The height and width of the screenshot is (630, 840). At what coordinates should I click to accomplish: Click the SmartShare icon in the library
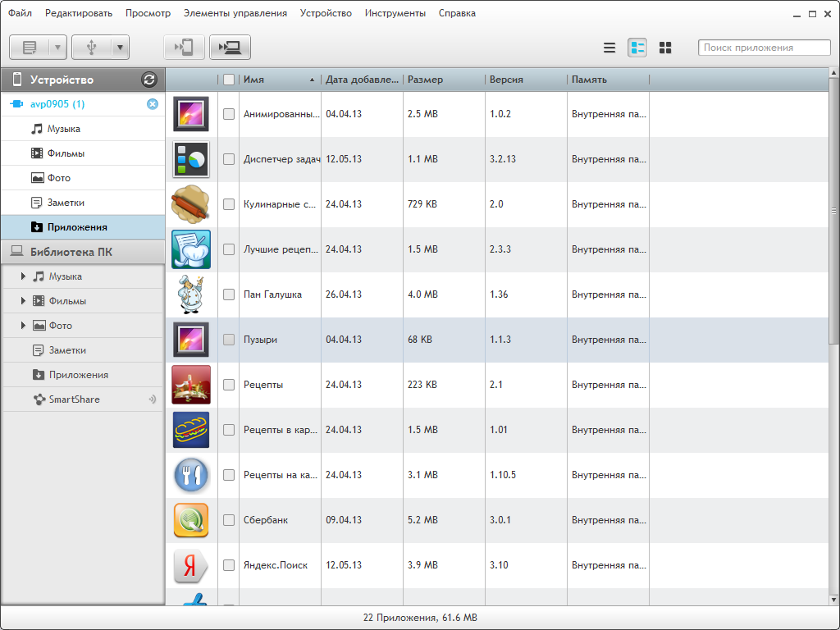pyautogui.click(x=39, y=399)
